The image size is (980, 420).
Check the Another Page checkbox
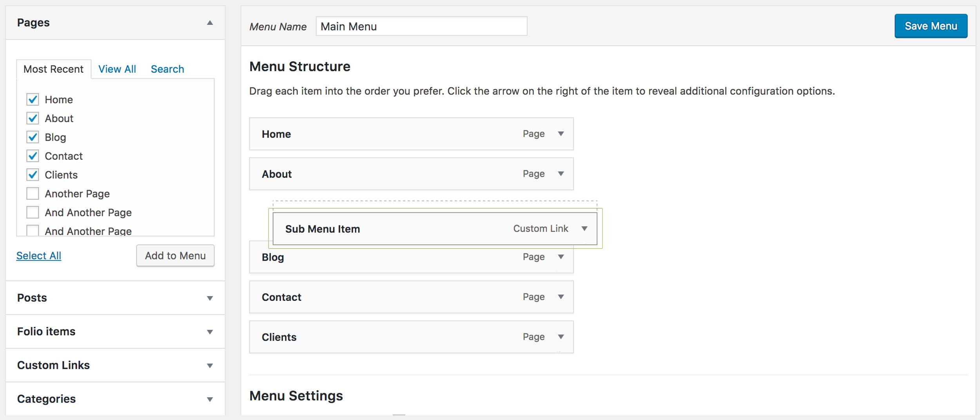[x=33, y=194]
